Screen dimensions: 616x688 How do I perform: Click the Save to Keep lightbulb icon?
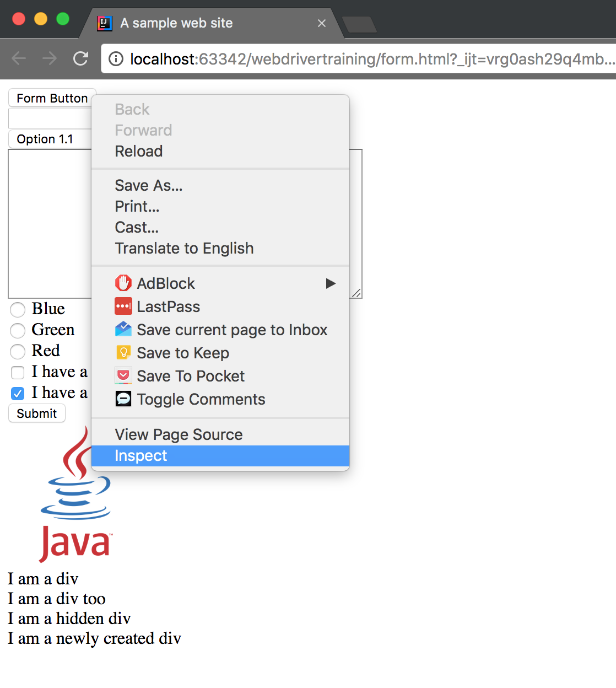(123, 353)
